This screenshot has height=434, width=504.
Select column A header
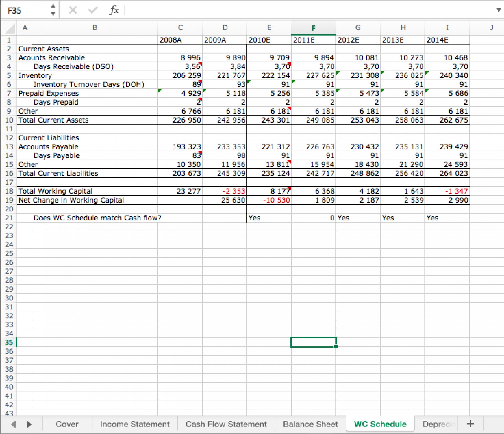25,28
